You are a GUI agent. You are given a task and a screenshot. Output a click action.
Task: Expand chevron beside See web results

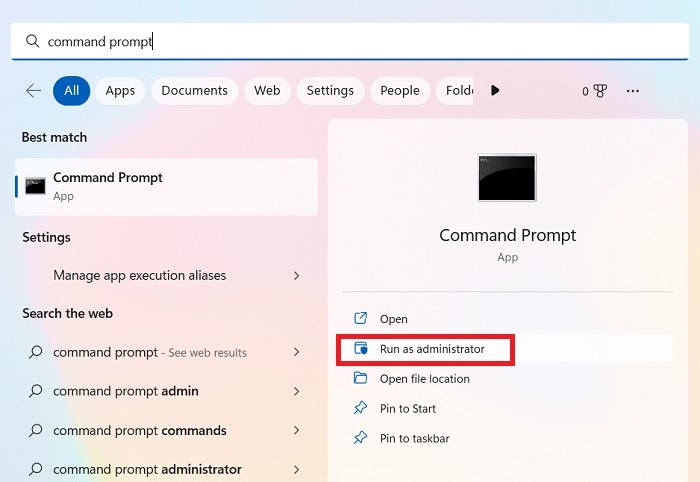point(296,352)
